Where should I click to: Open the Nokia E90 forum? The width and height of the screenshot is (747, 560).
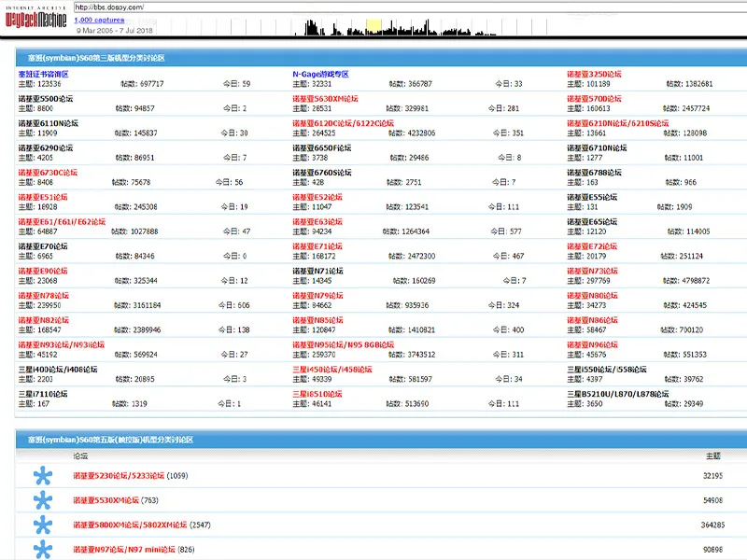pos(43,271)
